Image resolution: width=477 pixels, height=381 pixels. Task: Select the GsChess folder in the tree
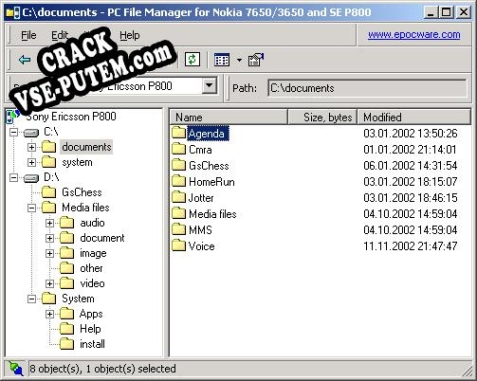[x=82, y=192]
